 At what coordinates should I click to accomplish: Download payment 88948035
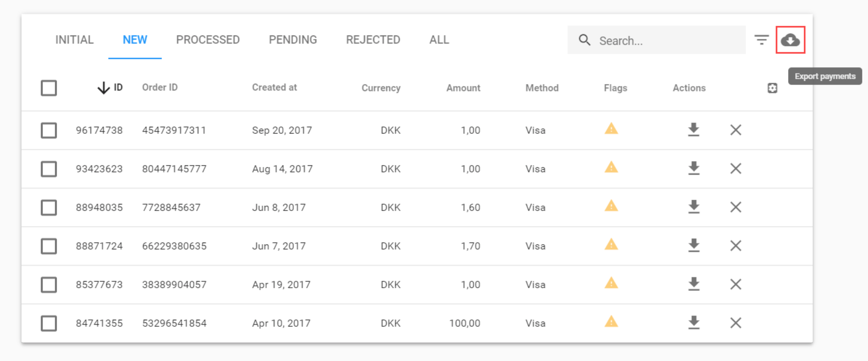pyautogui.click(x=694, y=207)
